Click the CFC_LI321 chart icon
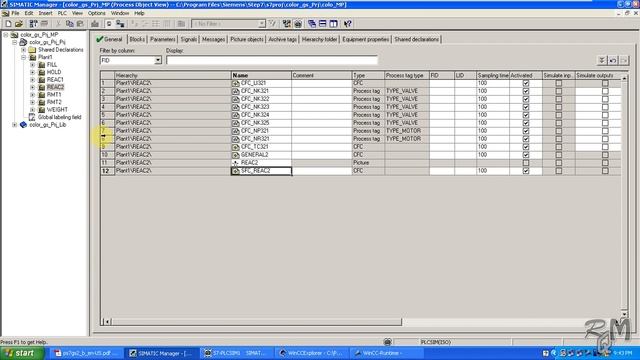The image size is (640, 360). click(x=236, y=83)
